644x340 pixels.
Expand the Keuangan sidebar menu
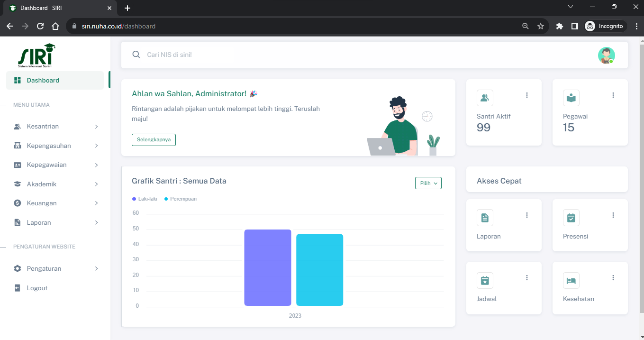click(56, 203)
